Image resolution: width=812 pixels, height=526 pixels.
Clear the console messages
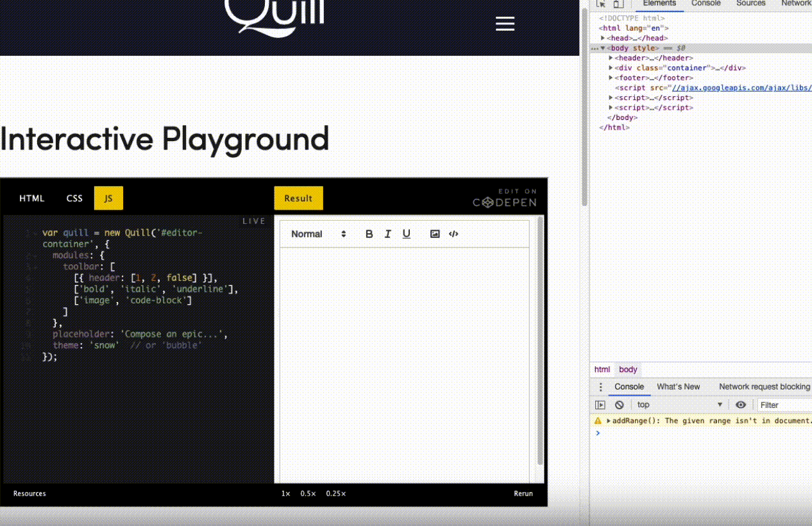(619, 405)
